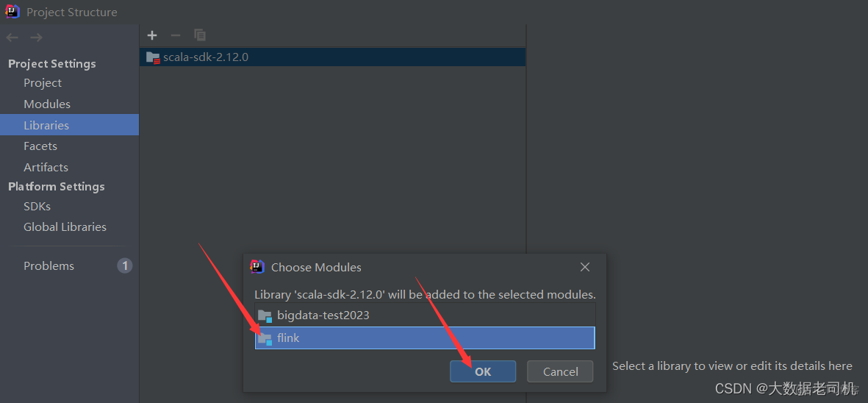The width and height of the screenshot is (868, 403).
Task: Open the Project settings section
Action: coord(43,83)
